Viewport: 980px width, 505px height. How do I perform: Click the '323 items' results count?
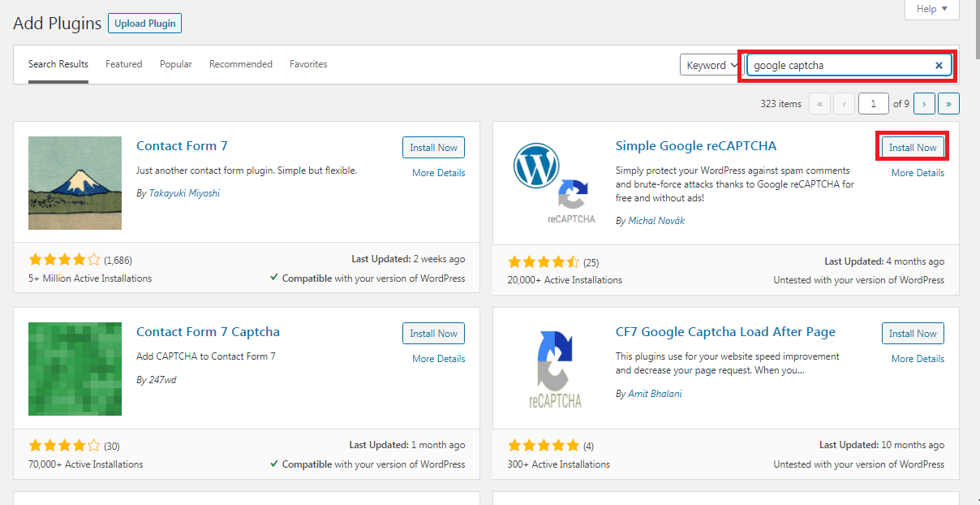coord(780,104)
